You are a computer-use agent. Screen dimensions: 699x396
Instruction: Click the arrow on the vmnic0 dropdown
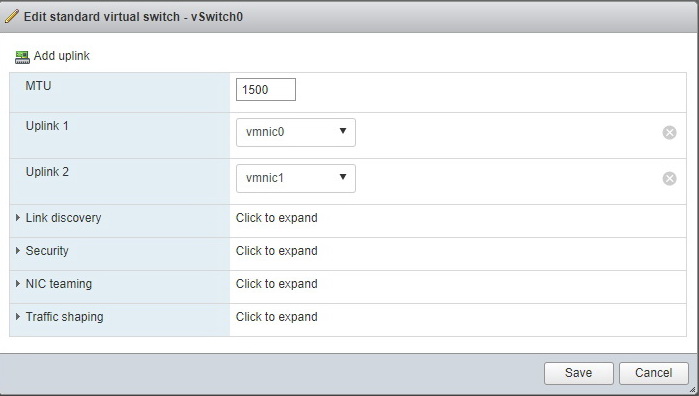point(342,131)
